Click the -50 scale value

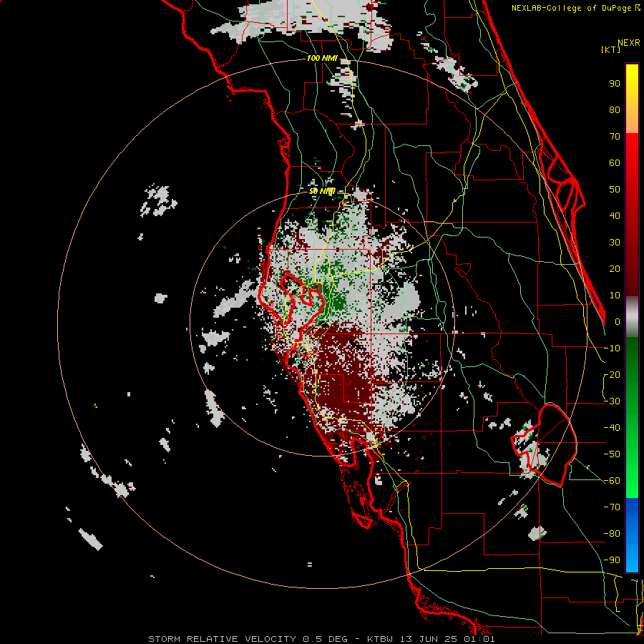(612, 454)
